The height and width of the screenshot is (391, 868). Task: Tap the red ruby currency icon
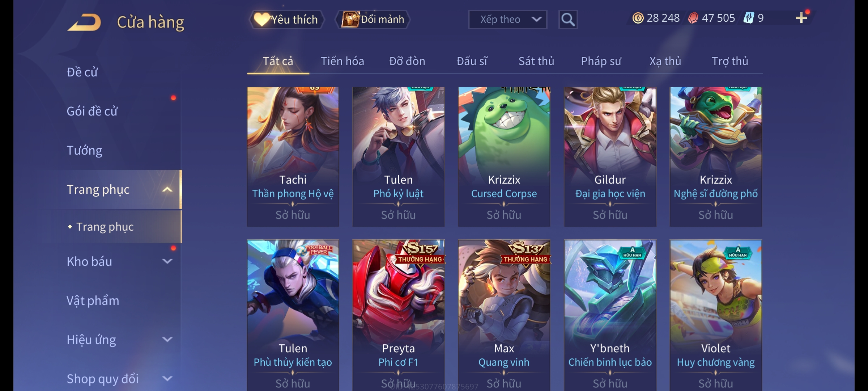(693, 18)
